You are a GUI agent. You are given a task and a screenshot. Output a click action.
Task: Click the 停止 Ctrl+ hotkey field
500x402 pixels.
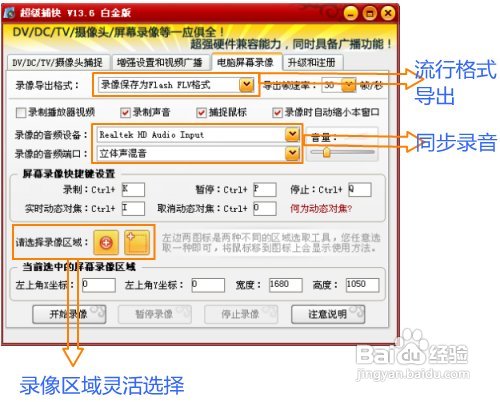point(360,189)
